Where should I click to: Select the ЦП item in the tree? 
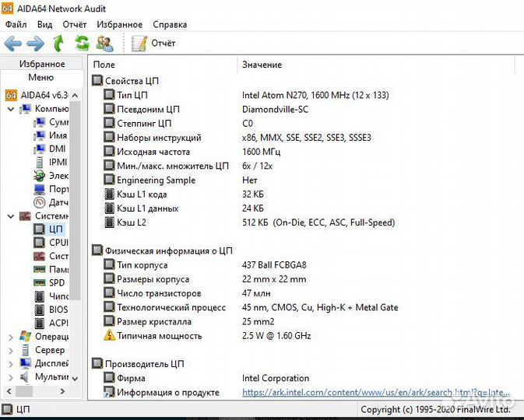tap(49, 229)
